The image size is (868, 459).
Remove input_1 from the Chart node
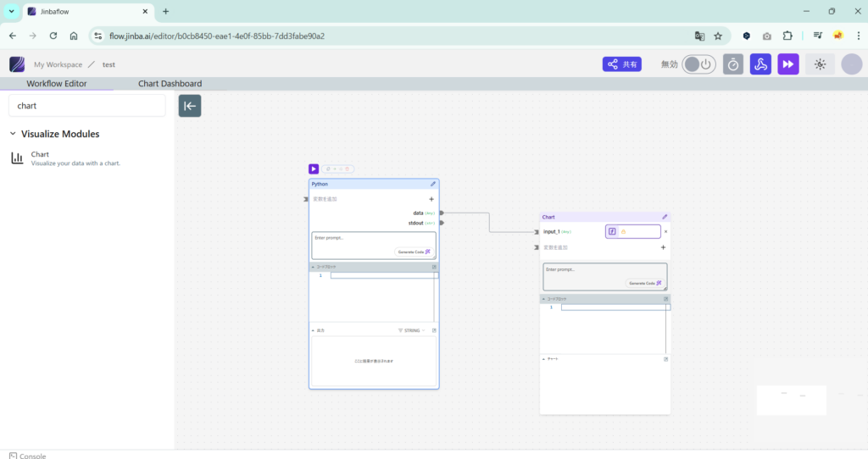click(x=665, y=231)
